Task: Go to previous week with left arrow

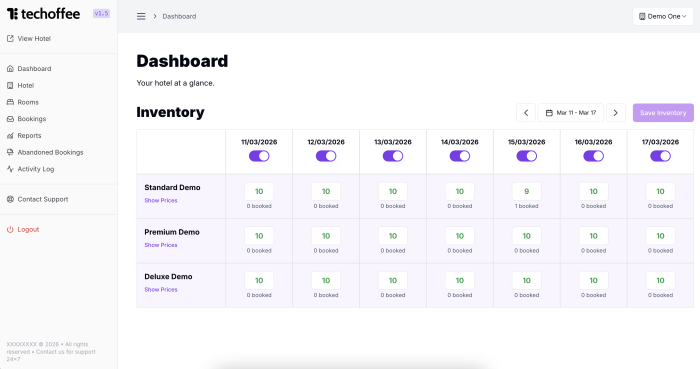Action: [526, 113]
